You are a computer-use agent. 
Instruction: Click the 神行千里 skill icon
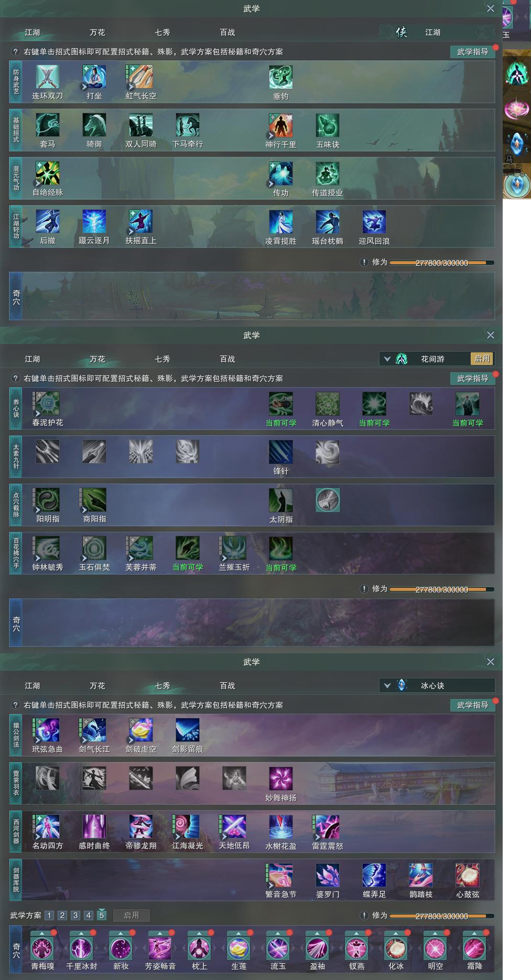coord(281,125)
